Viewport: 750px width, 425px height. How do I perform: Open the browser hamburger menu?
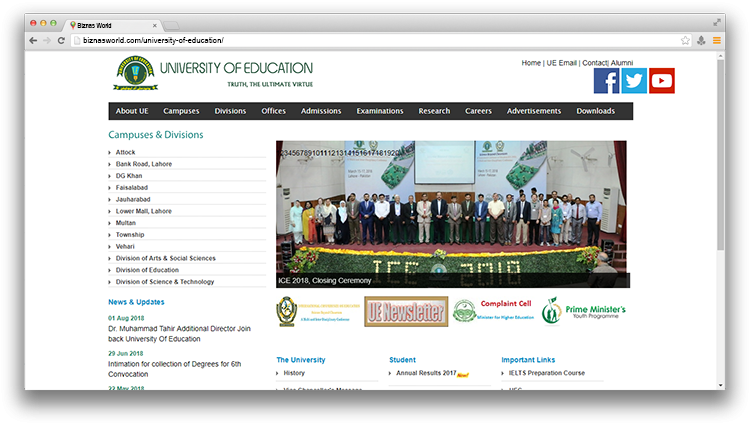[x=717, y=40]
